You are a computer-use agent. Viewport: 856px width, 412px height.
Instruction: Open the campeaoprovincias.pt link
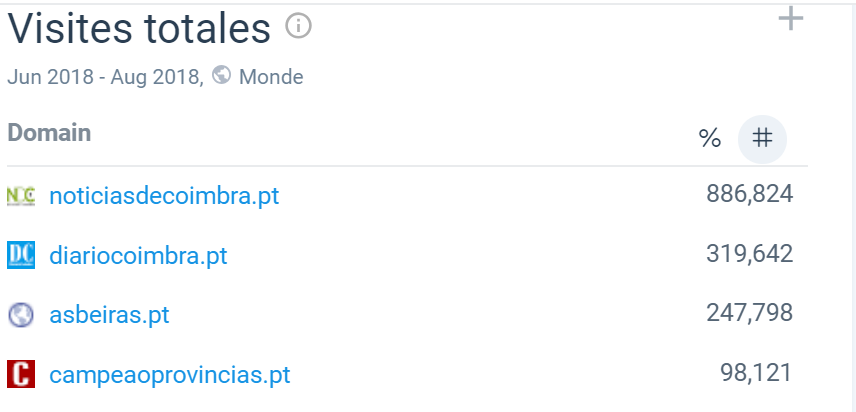[x=170, y=375]
